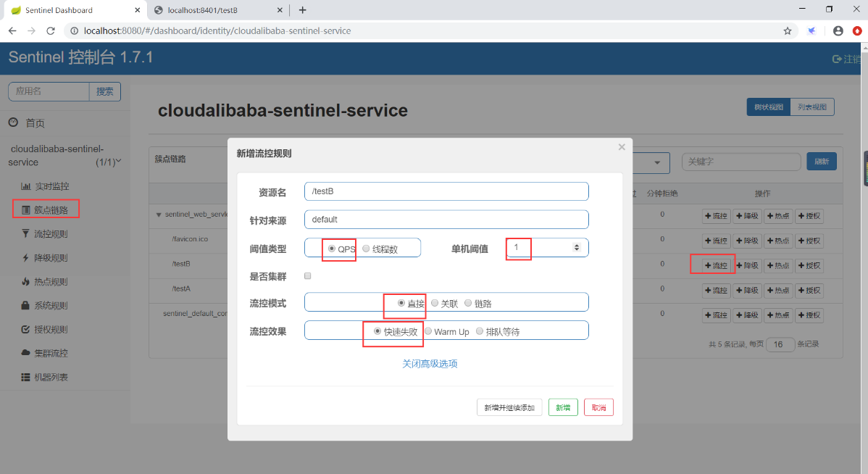868x474 pixels.
Task: Bookmark this page with the star icon
Action: [x=788, y=31]
